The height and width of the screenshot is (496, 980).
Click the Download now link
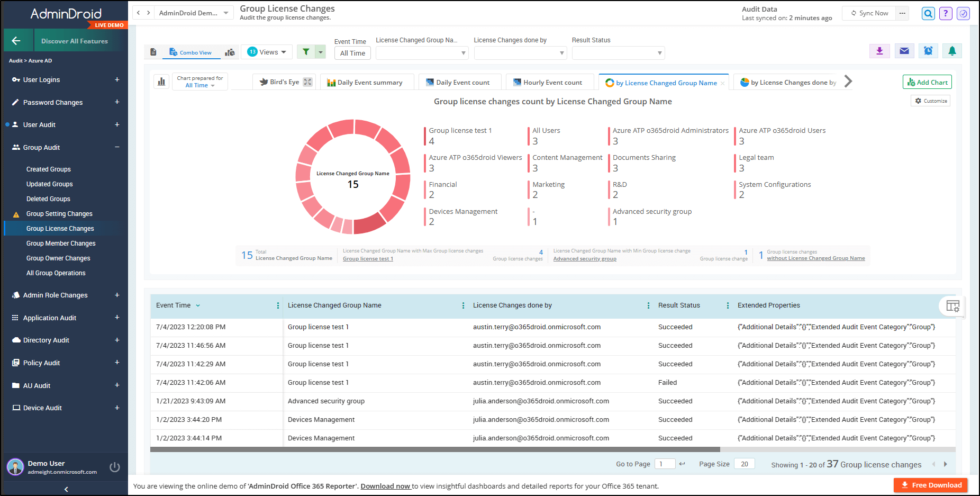click(x=385, y=486)
